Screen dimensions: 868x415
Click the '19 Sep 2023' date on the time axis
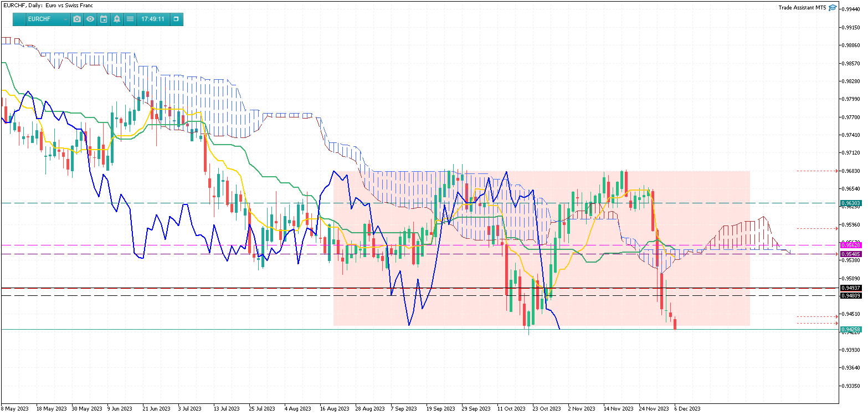point(440,409)
